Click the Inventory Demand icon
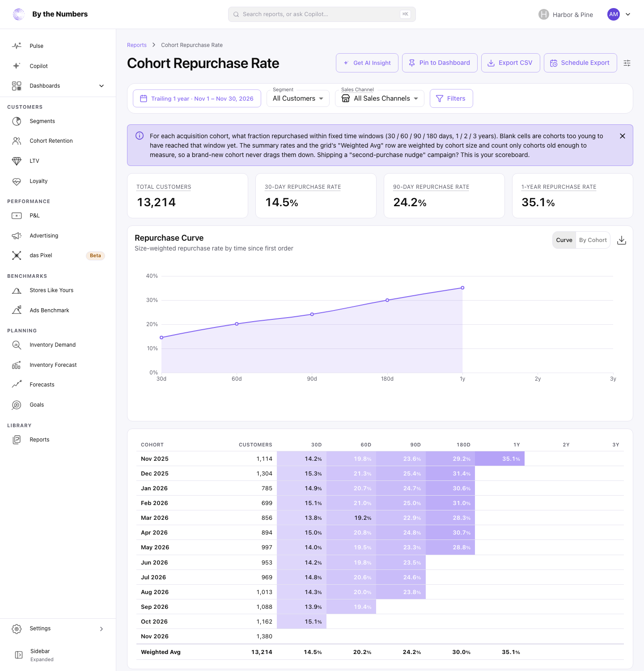The height and width of the screenshot is (671, 644). (x=17, y=345)
